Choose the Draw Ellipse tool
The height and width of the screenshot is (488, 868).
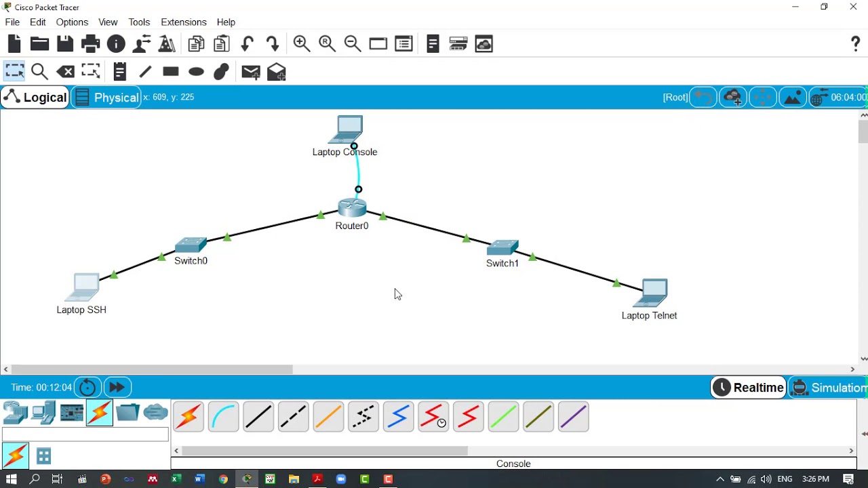[196, 72]
